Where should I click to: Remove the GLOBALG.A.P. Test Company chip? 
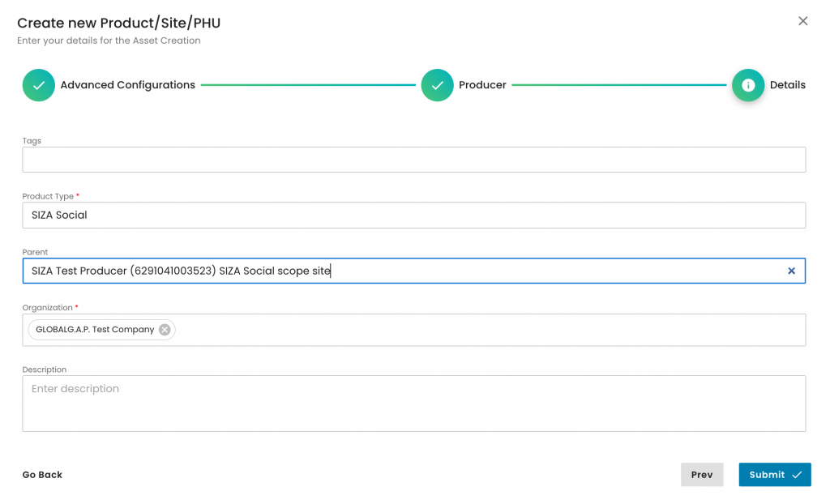pyautogui.click(x=165, y=330)
